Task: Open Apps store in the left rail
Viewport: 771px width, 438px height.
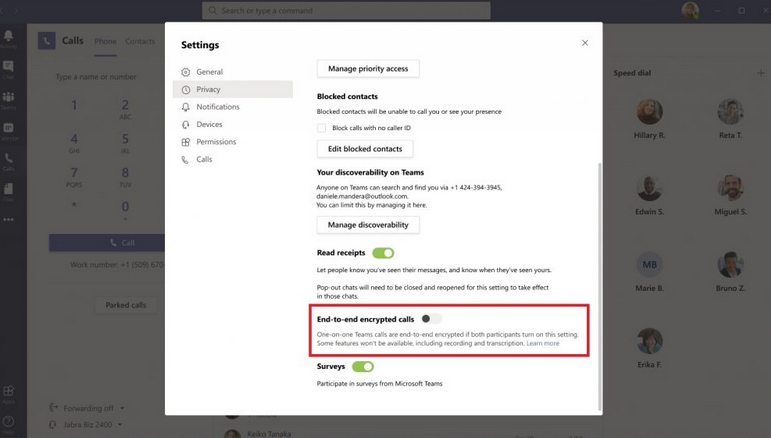Action: (8, 394)
